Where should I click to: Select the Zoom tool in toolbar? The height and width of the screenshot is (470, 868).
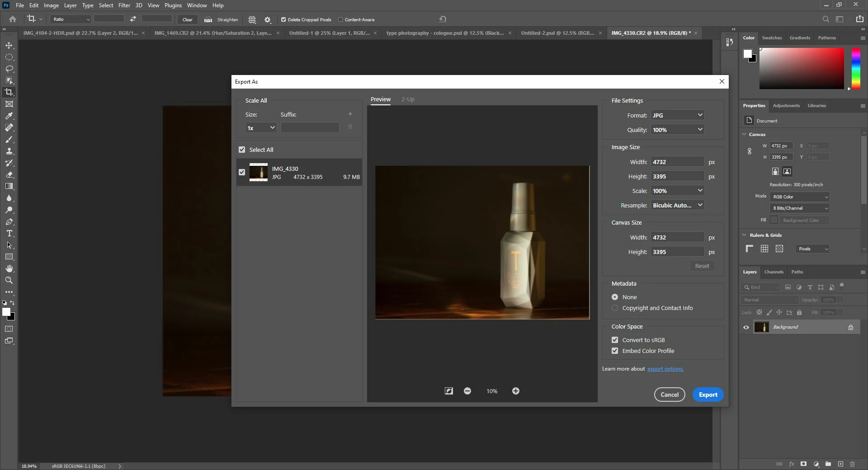9,281
